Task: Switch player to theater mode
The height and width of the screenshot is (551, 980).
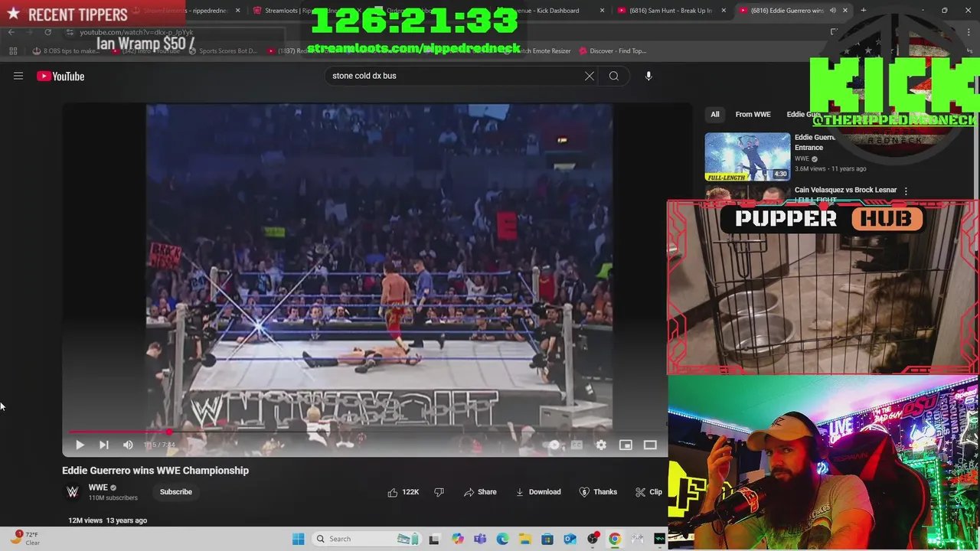Action: pyautogui.click(x=650, y=445)
